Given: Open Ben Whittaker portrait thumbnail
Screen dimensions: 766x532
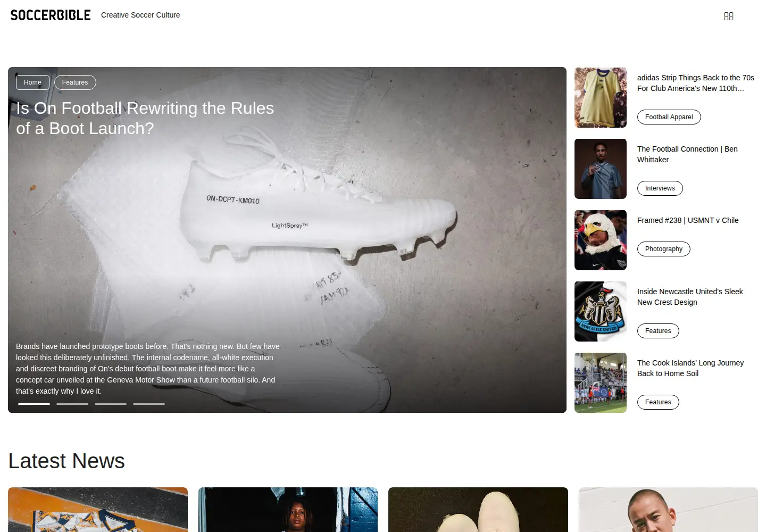Looking at the screenshot, I should [601, 169].
